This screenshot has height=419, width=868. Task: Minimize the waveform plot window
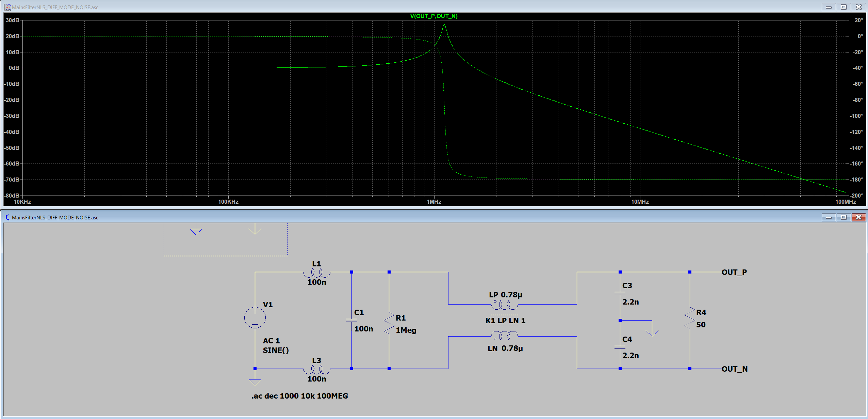(x=829, y=7)
